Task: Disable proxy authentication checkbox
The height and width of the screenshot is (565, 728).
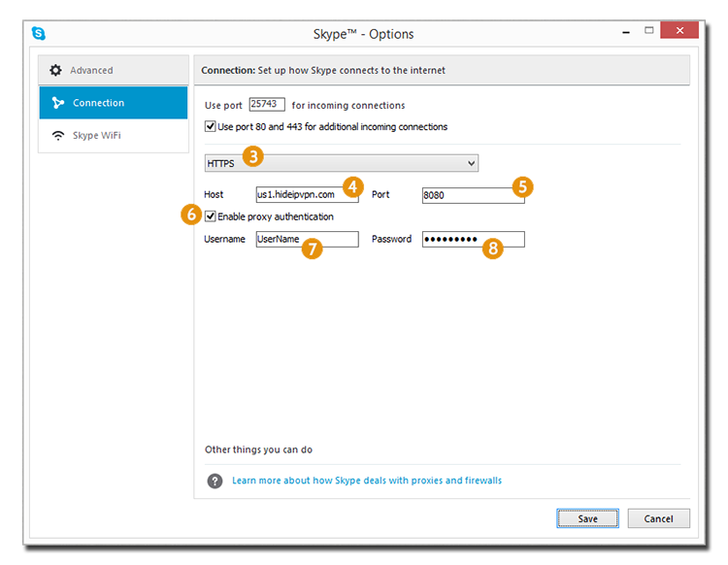Action: tap(211, 216)
